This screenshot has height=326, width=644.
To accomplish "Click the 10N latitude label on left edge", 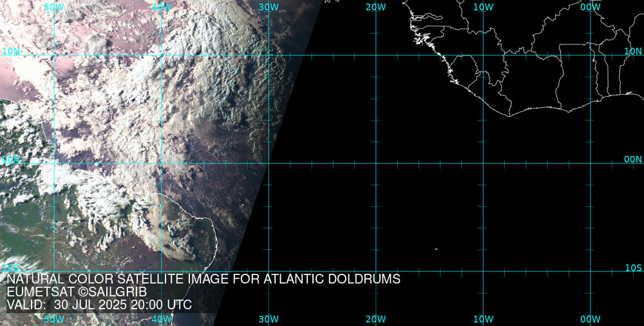I will pos(11,52).
